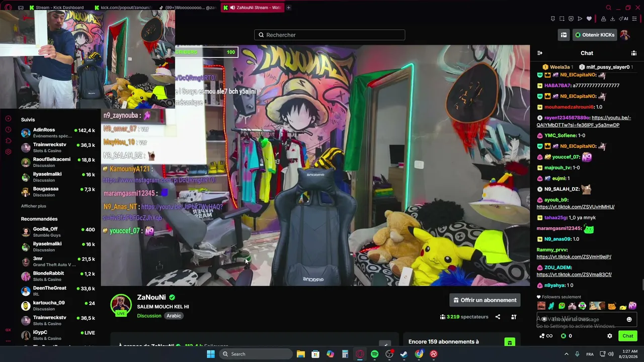Open AdinRoss channel in Suivis list
The width and height of the screenshot is (644, 362).
[58, 133]
